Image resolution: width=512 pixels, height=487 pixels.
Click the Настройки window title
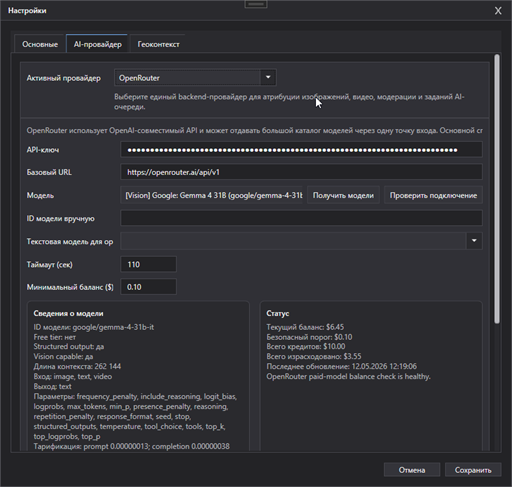(x=27, y=11)
